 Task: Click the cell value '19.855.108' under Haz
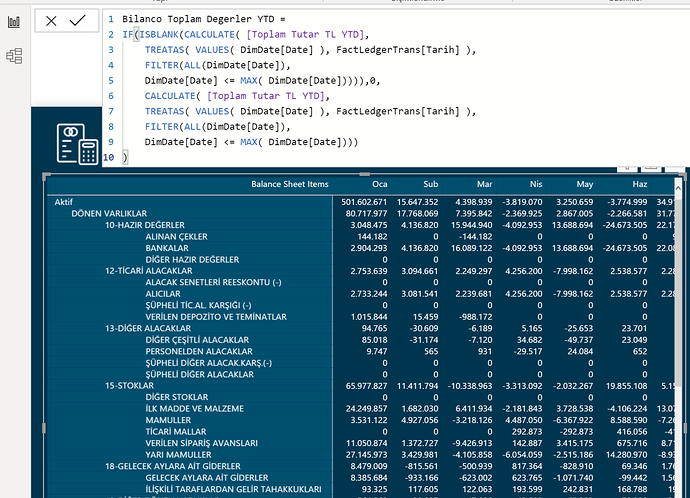click(627, 386)
